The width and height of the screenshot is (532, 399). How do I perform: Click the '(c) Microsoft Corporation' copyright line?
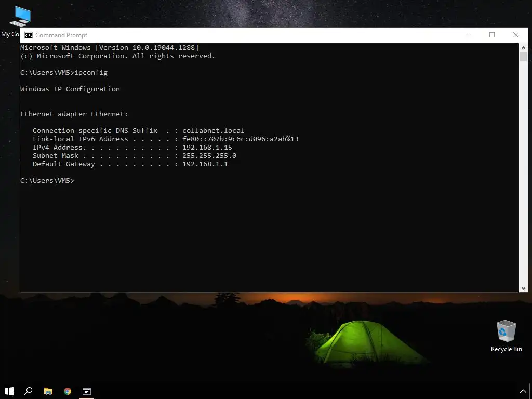[118, 56]
